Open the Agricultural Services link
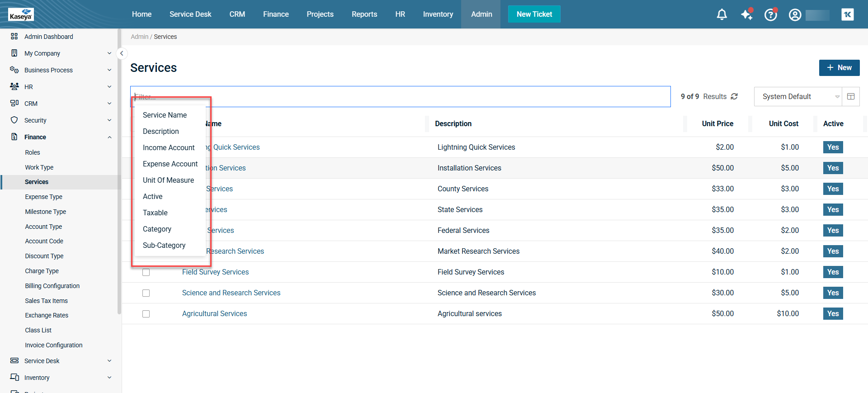This screenshot has height=393, width=868. pos(214,313)
